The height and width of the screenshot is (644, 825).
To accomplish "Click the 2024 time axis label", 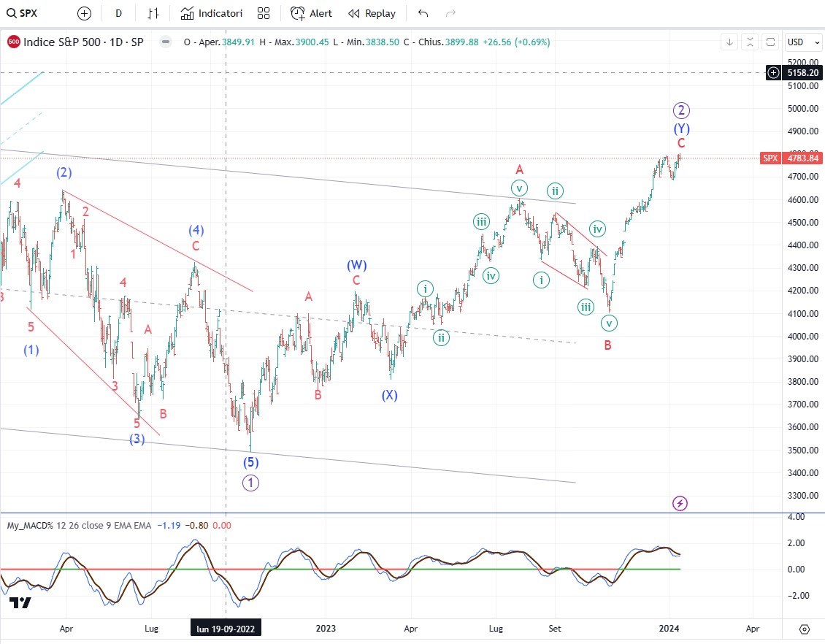I will 669,628.
